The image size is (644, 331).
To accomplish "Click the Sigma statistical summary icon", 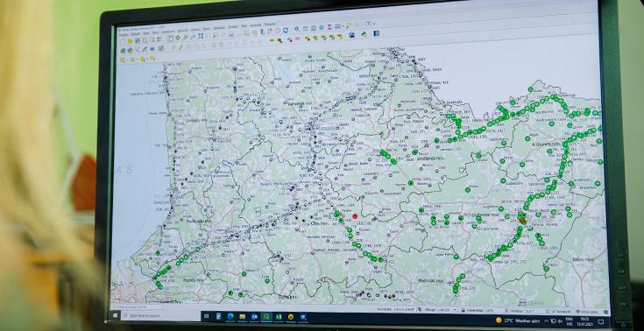I will [329, 27].
